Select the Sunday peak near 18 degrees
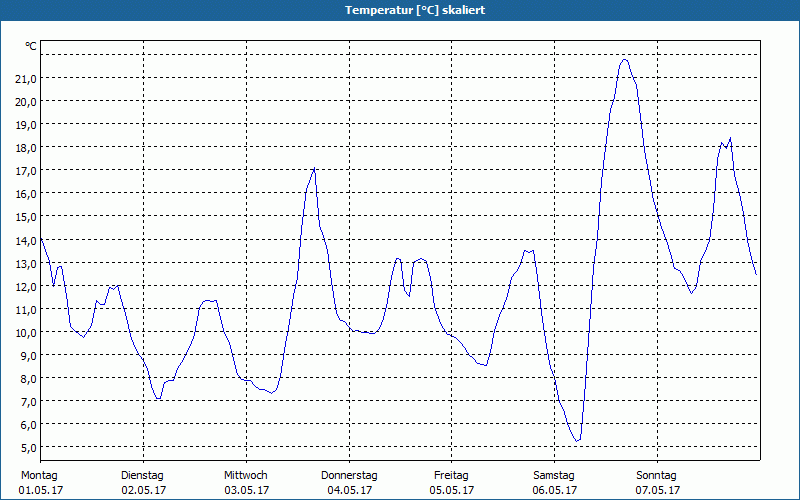Image resolution: width=800 pixels, height=500 pixels. [730, 138]
